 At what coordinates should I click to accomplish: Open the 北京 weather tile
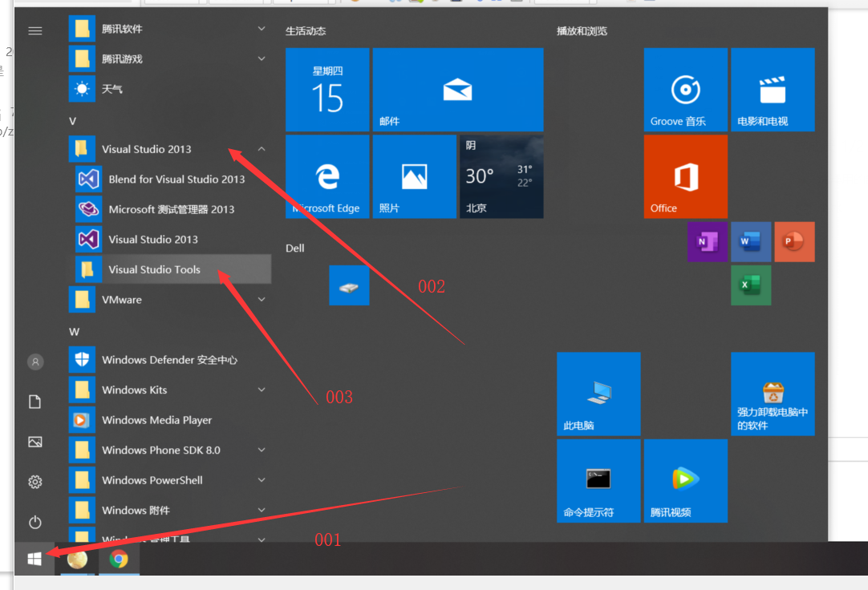501,176
